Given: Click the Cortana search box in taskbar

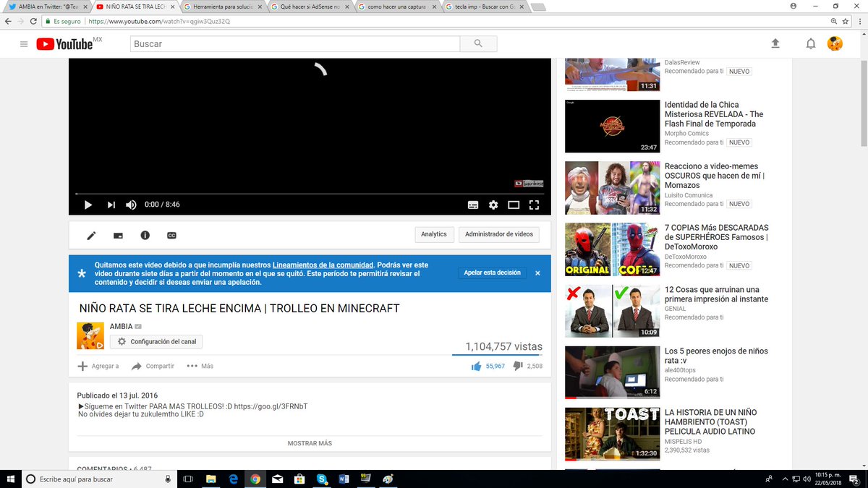Looking at the screenshot, I should click(x=100, y=479).
